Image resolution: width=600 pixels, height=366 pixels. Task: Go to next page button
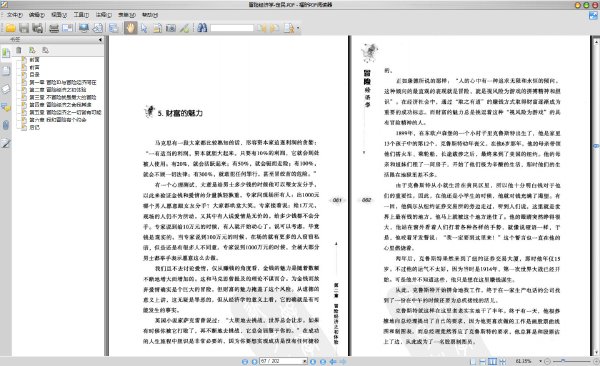pyautogui.click(x=313, y=361)
